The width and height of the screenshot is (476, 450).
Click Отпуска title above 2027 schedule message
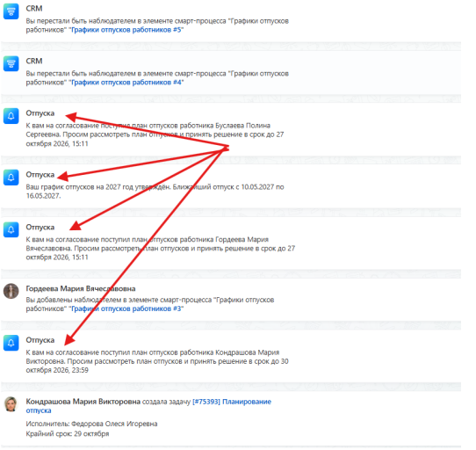(x=40, y=175)
